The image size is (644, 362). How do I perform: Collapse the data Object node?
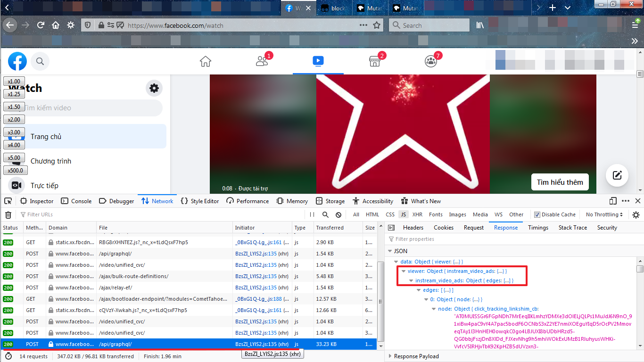click(x=396, y=262)
